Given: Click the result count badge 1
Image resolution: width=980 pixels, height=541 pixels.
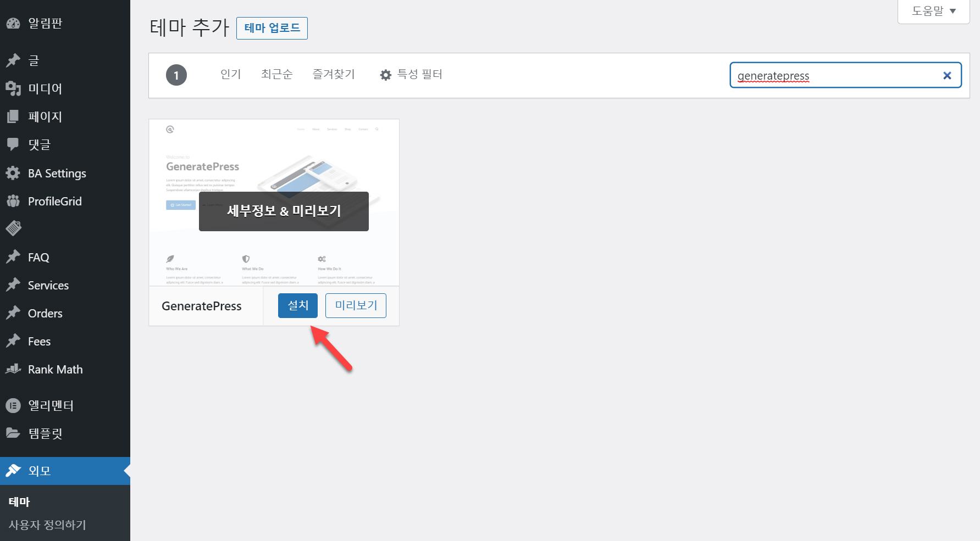Looking at the screenshot, I should [x=176, y=75].
